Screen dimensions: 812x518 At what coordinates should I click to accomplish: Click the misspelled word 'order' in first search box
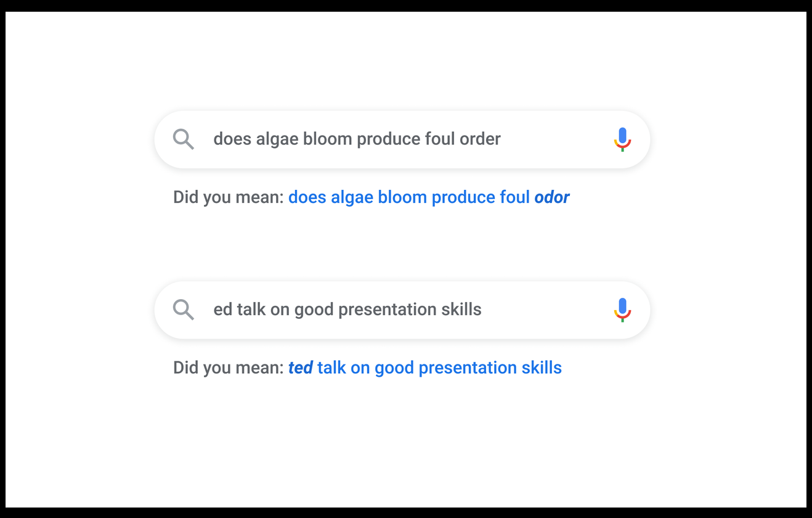pos(480,139)
